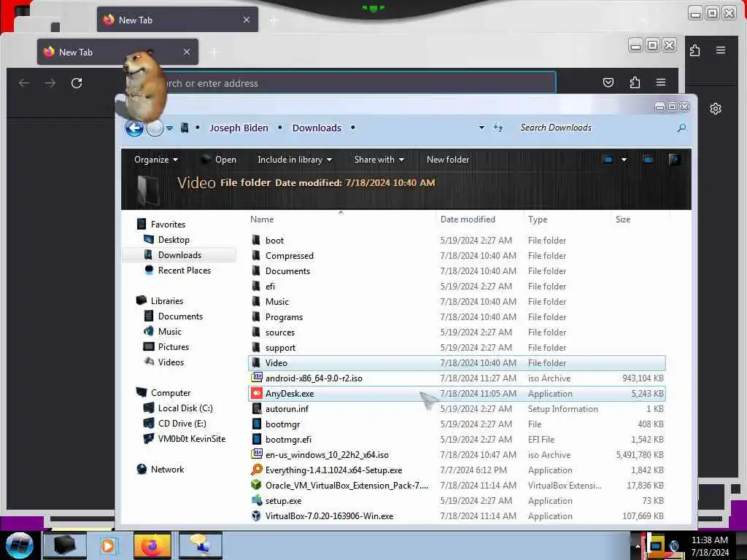Open the recent locations dropdown arrow
The height and width of the screenshot is (560, 747).
(x=169, y=128)
